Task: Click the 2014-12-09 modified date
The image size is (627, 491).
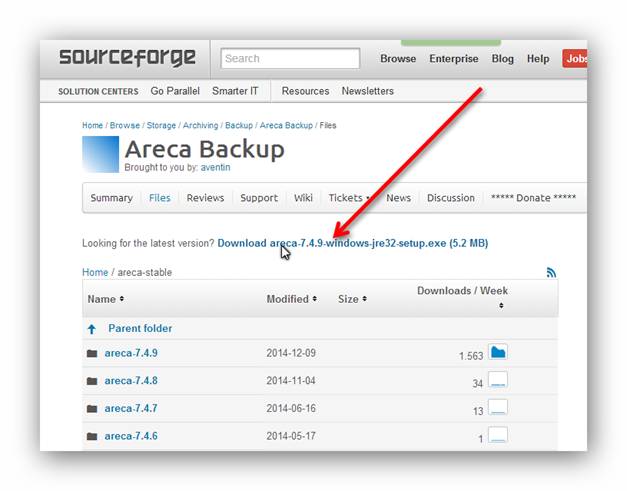Action: [291, 353]
